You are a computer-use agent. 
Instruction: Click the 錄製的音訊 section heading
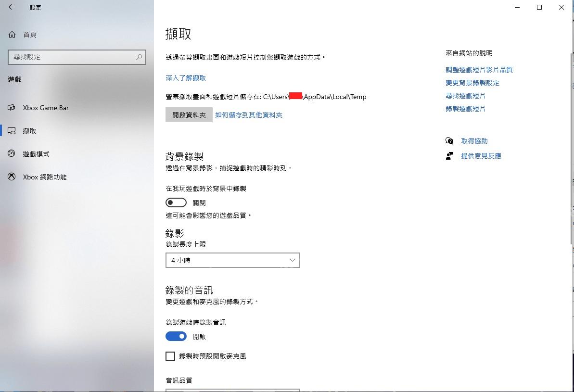[x=189, y=290]
